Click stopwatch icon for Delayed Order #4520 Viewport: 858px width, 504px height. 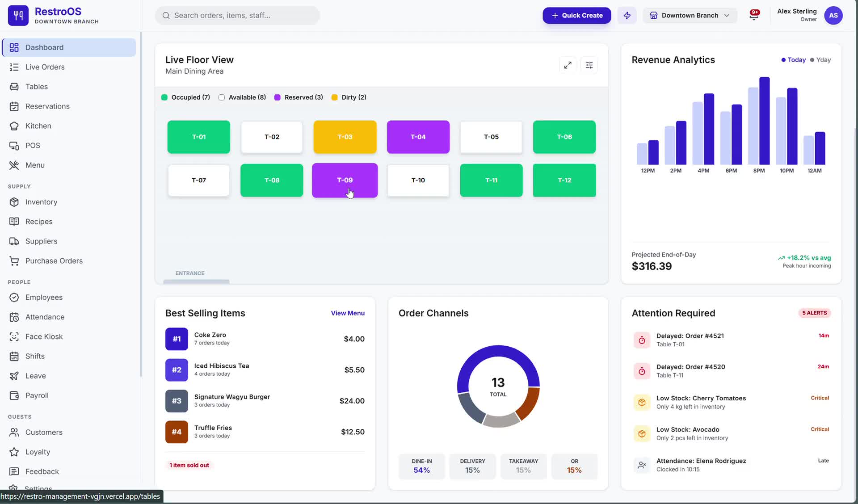pyautogui.click(x=642, y=371)
